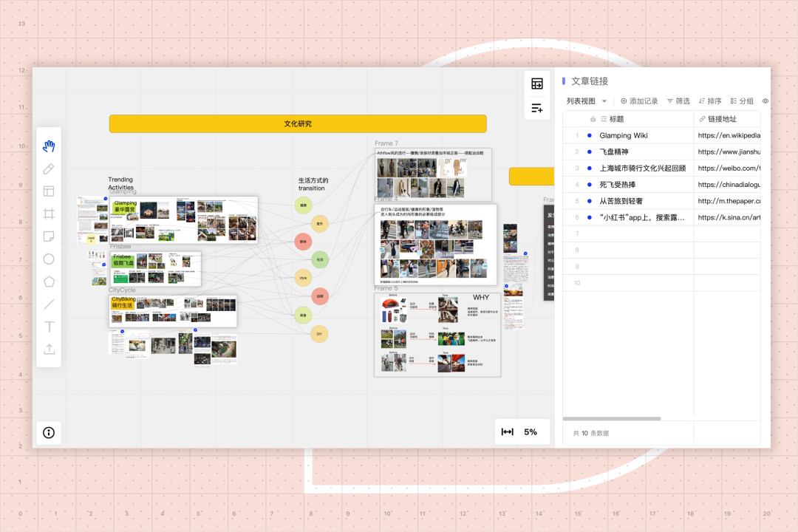Choose the table layout tool
This screenshot has width=798, height=532.
pos(49,191)
